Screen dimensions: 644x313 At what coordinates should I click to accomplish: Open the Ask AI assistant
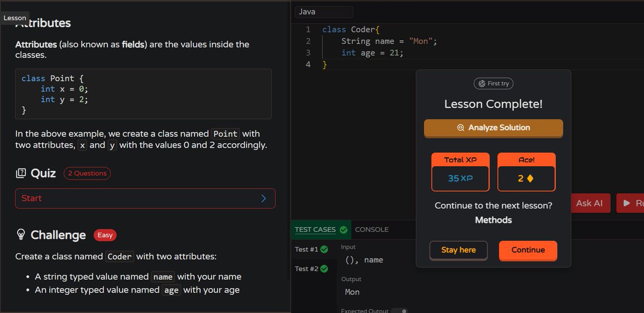[590, 203]
